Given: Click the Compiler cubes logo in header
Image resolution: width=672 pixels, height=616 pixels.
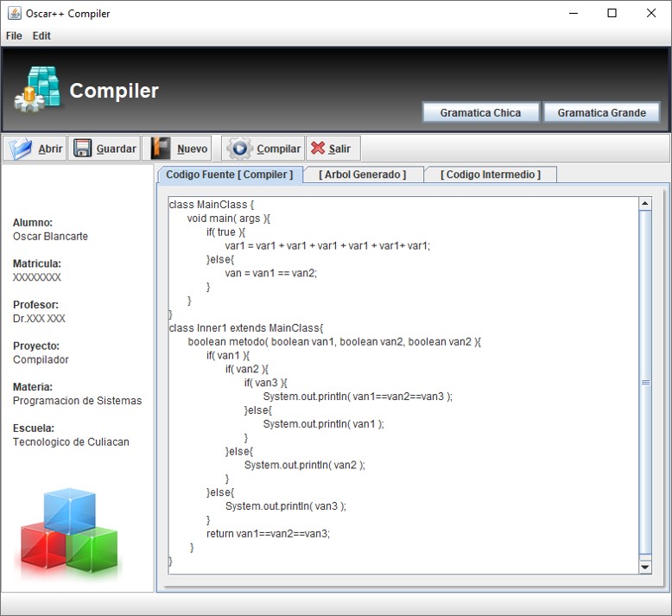Looking at the screenshot, I should 39,89.
